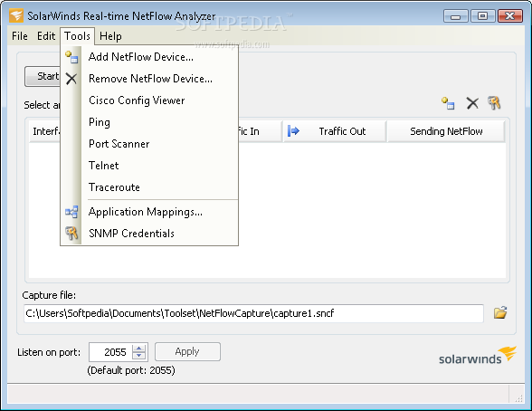
Task: Click the solarwinds logo at the bottom right
Action: point(478,356)
